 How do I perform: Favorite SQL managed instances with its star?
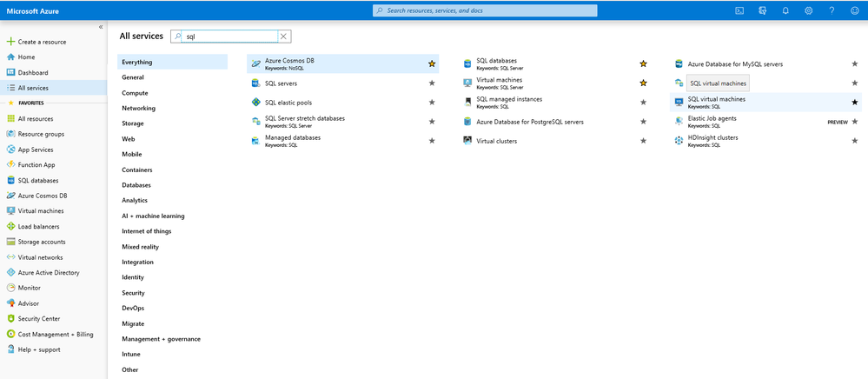point(643,102)
